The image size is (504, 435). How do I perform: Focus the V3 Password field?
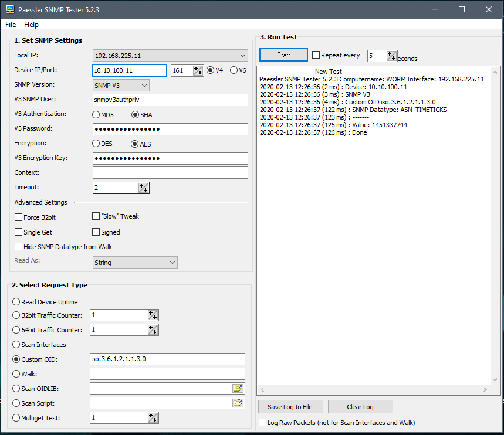pos(170,129)
